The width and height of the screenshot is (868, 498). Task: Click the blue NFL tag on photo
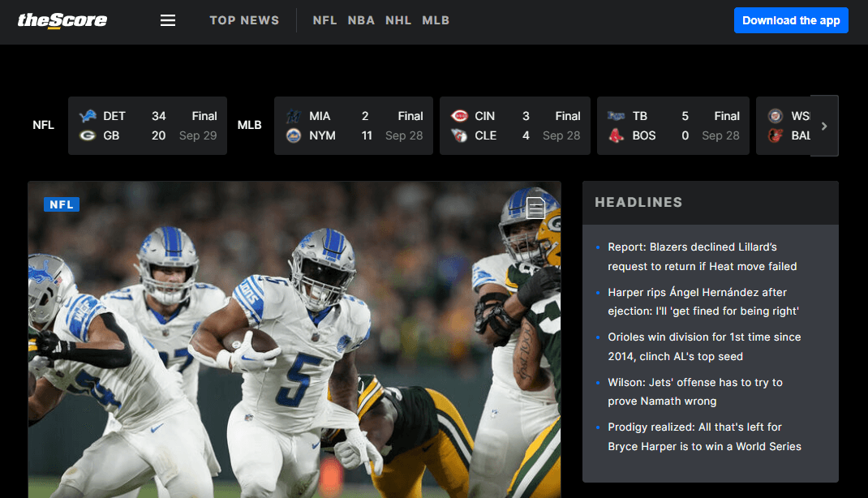62,204
